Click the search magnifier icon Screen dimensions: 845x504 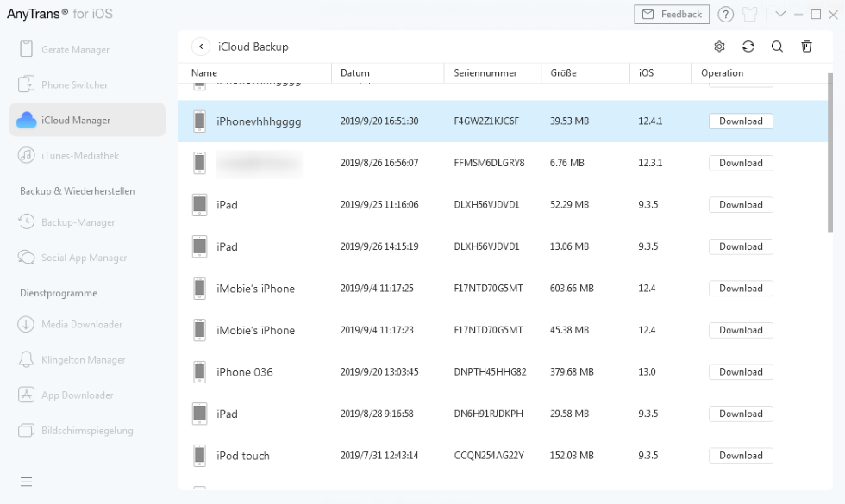pyautogui.click(x=777, y=47)
